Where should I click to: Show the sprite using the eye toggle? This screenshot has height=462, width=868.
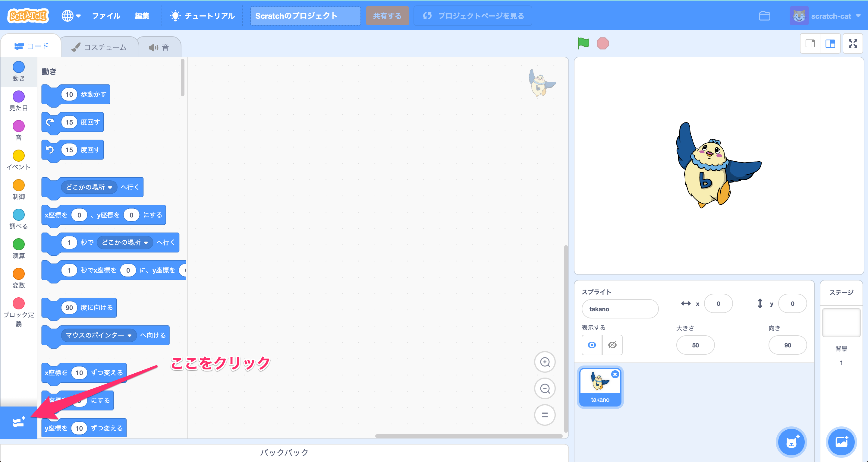click(592, 345)
